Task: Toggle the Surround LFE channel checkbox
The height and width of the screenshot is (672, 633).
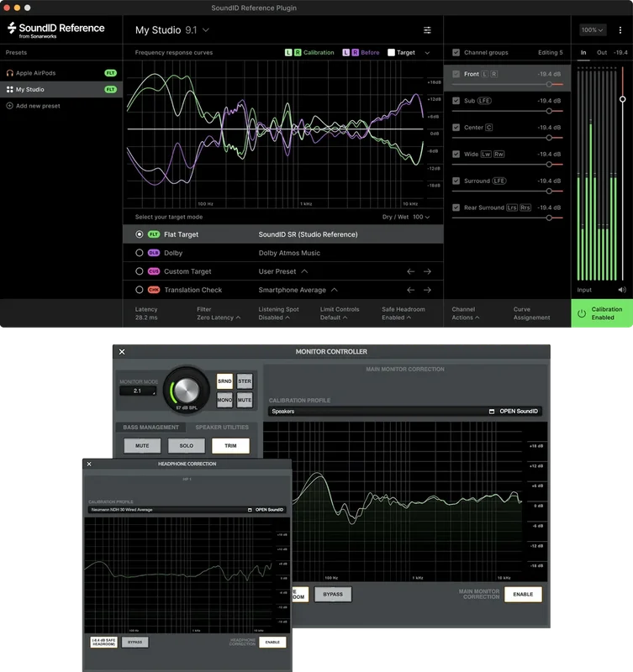Action: click(456, 181)
